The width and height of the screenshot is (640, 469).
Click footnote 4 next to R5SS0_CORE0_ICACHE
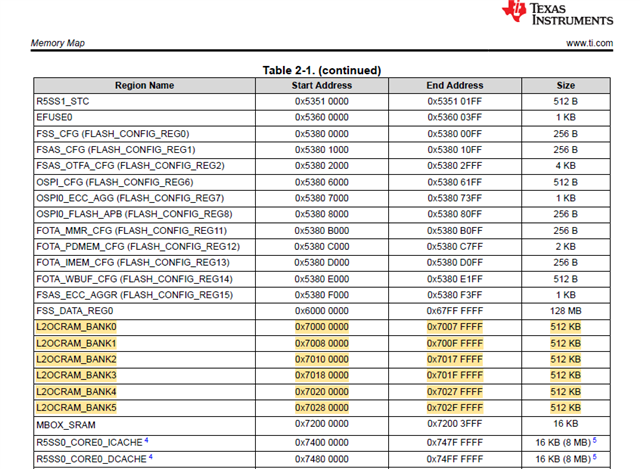click(146, 440)
